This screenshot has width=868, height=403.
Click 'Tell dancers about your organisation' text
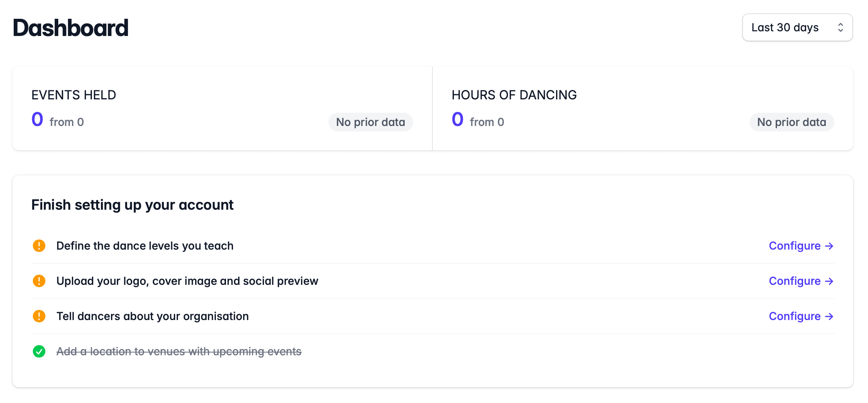click(152, 316)
